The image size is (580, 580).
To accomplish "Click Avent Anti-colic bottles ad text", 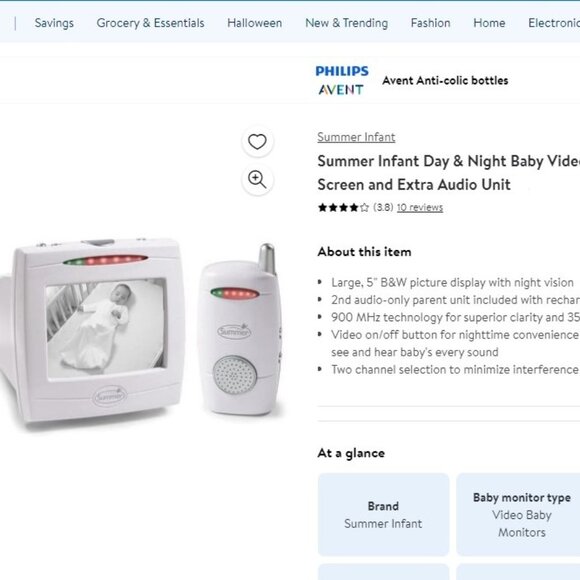I will (x=445, y=81).
